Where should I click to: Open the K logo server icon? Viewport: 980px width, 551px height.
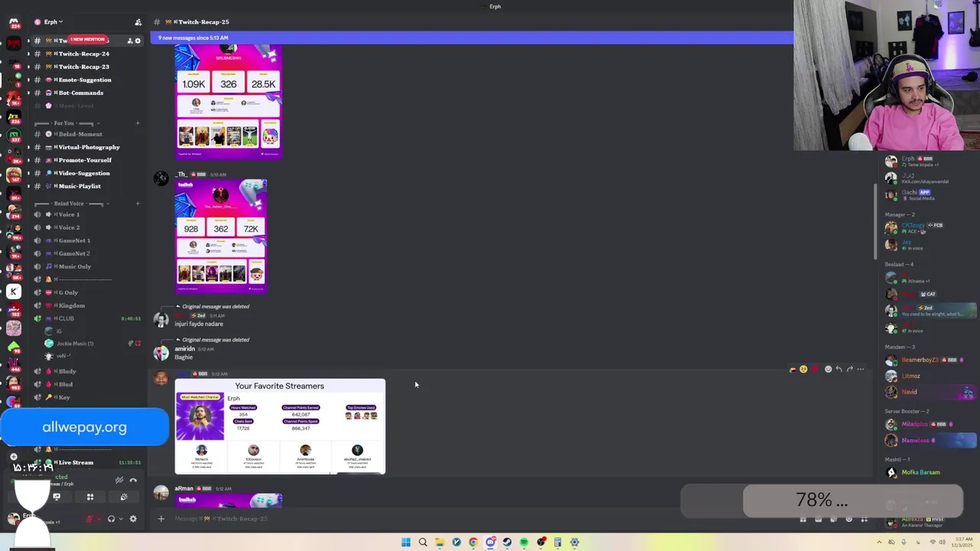(x=13, y=291)
